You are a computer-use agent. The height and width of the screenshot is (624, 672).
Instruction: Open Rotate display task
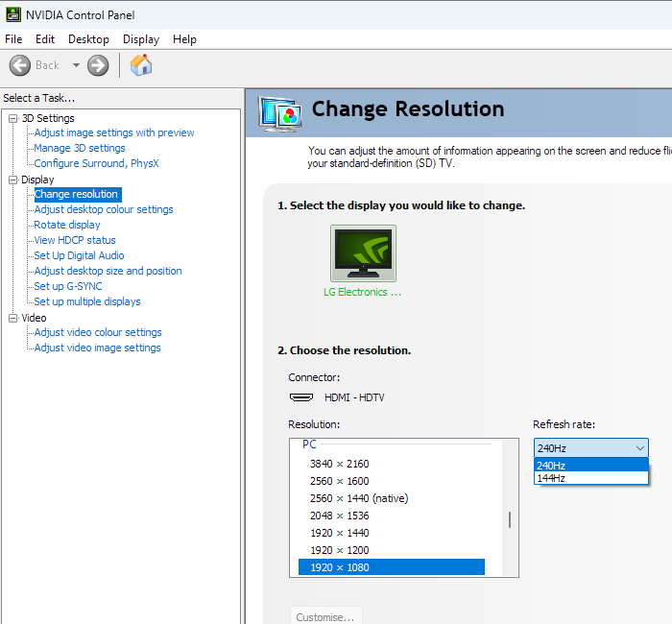67,225
